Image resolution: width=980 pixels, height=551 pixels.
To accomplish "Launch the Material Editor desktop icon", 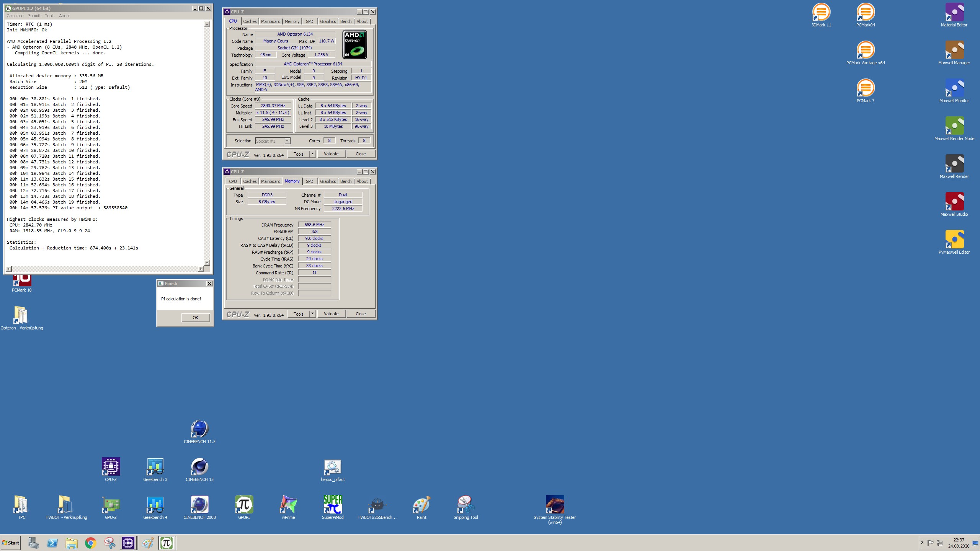I will tap(954, 15).
